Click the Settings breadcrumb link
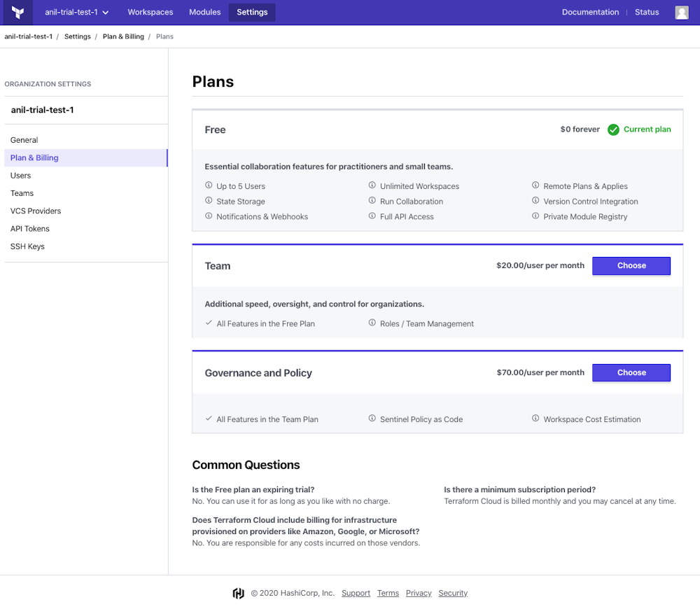This screenshot has height=609, width=700. pos(77,36)
